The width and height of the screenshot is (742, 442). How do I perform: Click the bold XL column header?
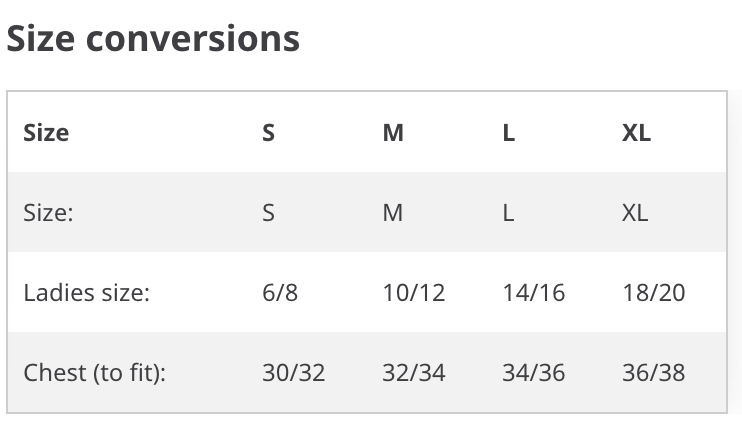636,133
